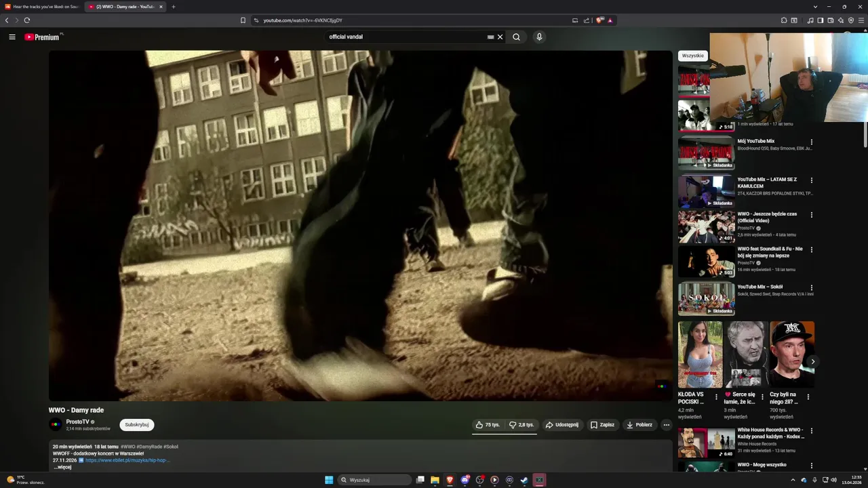868x488 pixels.
Task: Click in the YouTube search field
Action: click(407, 37)
